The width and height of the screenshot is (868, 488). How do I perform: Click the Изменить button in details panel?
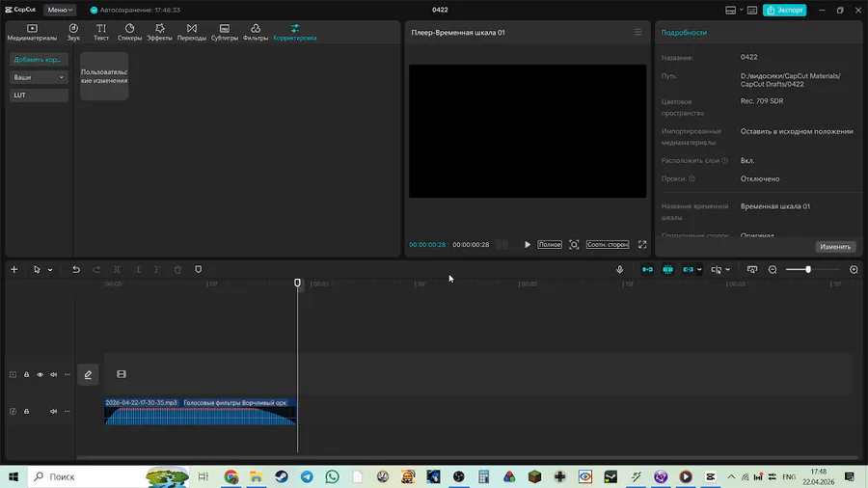tap(835, 247)
